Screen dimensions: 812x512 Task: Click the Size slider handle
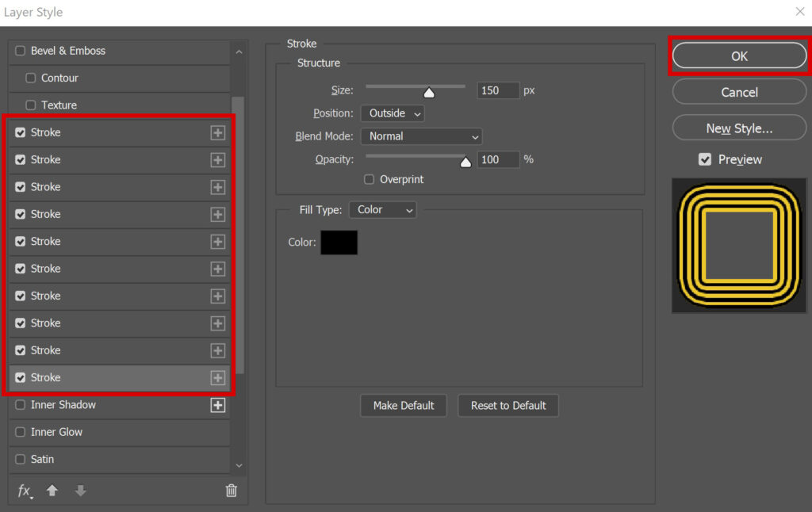(429, 92)
